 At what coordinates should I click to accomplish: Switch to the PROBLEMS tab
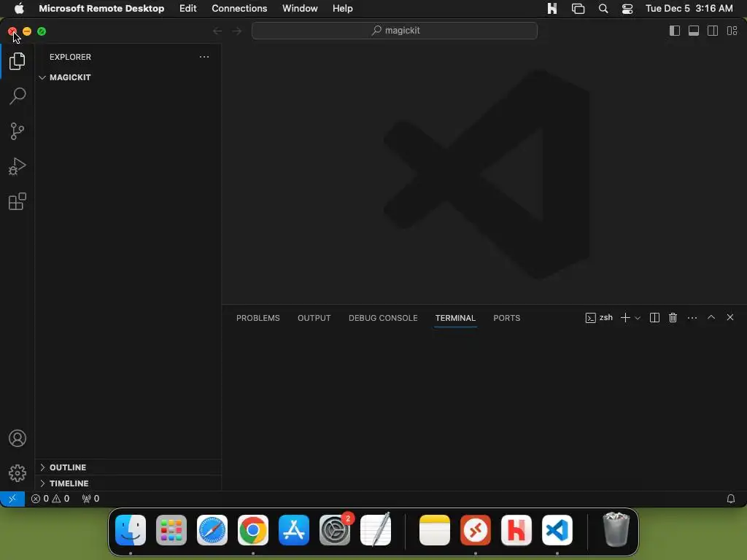(x=258, y=318)
